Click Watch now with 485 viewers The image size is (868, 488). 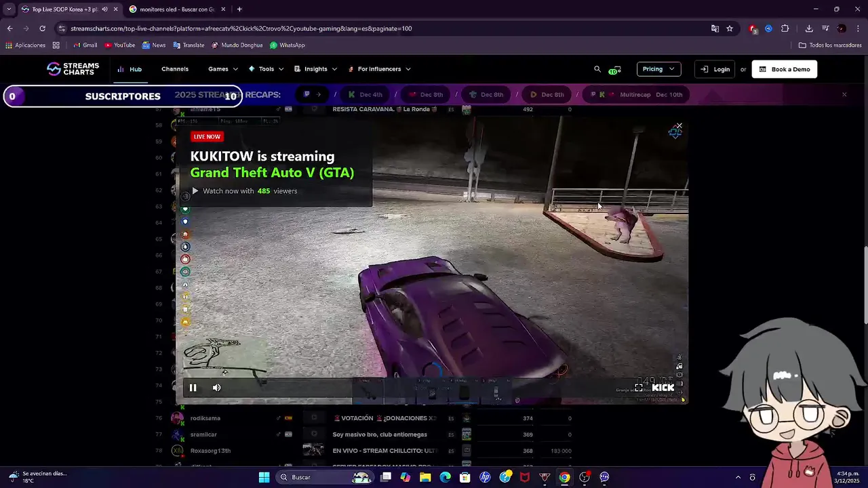point(245,191)
